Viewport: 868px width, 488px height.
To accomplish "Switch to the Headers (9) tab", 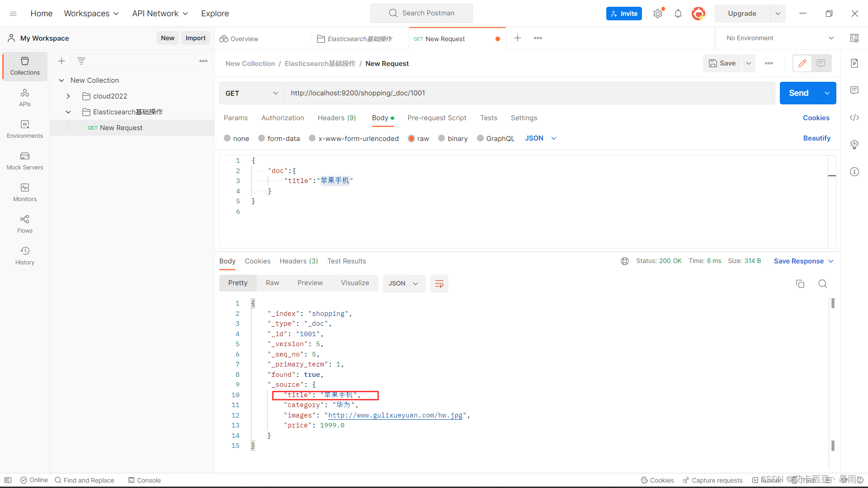I will 337,118.
